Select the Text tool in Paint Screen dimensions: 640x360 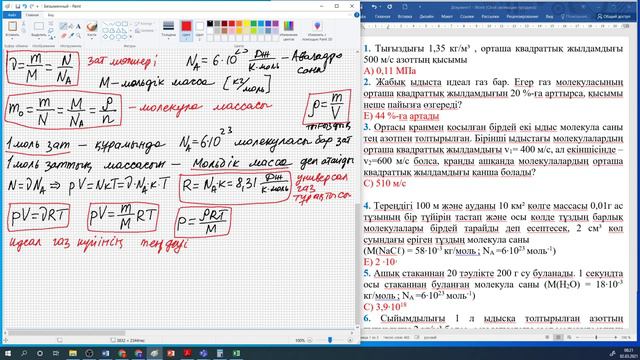(x=78, y=26)
